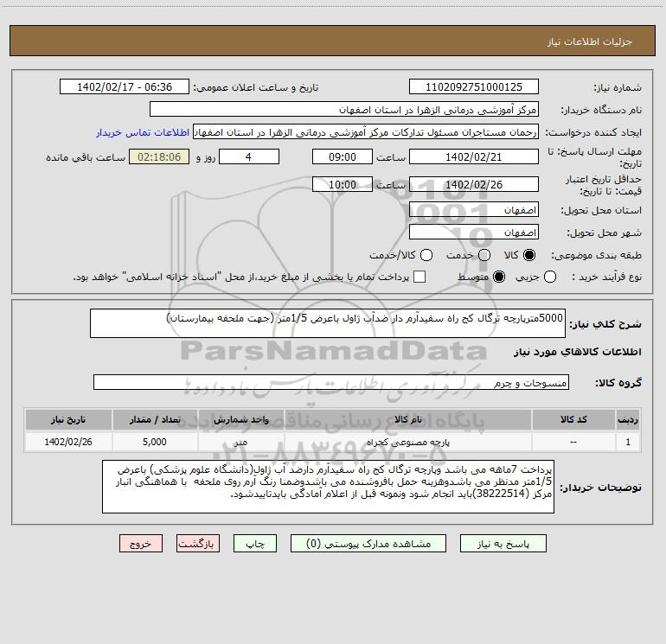
Task: Click the buyer notes text area توضیحات خریدار
Action: click(328, 487)
